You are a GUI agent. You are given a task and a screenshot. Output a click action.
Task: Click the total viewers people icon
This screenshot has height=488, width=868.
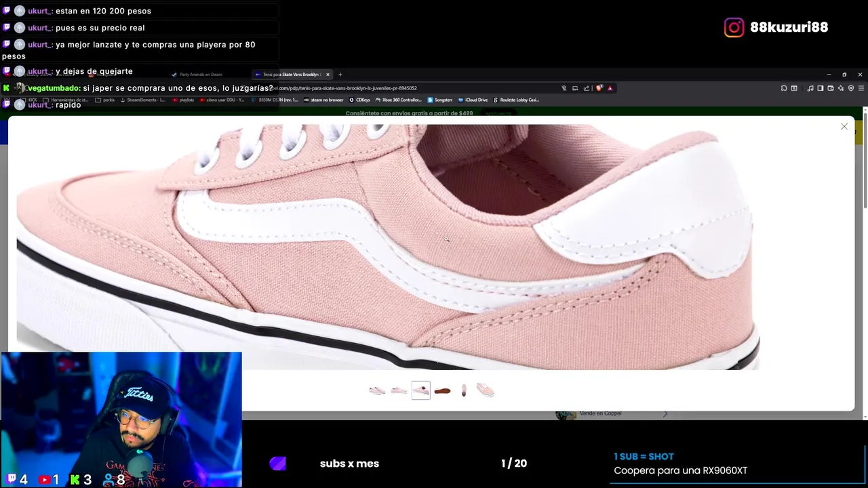point(108,480)
